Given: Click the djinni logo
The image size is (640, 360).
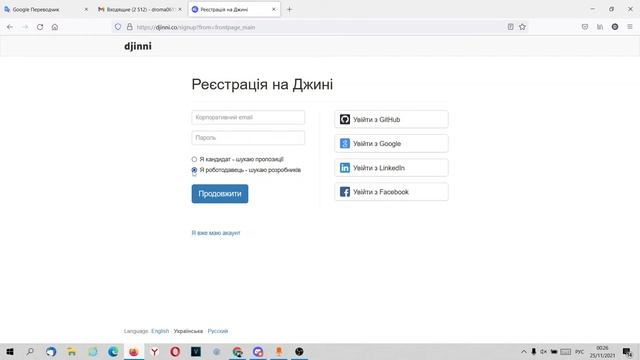Looking at the screenshot, I should coord(138,46).
